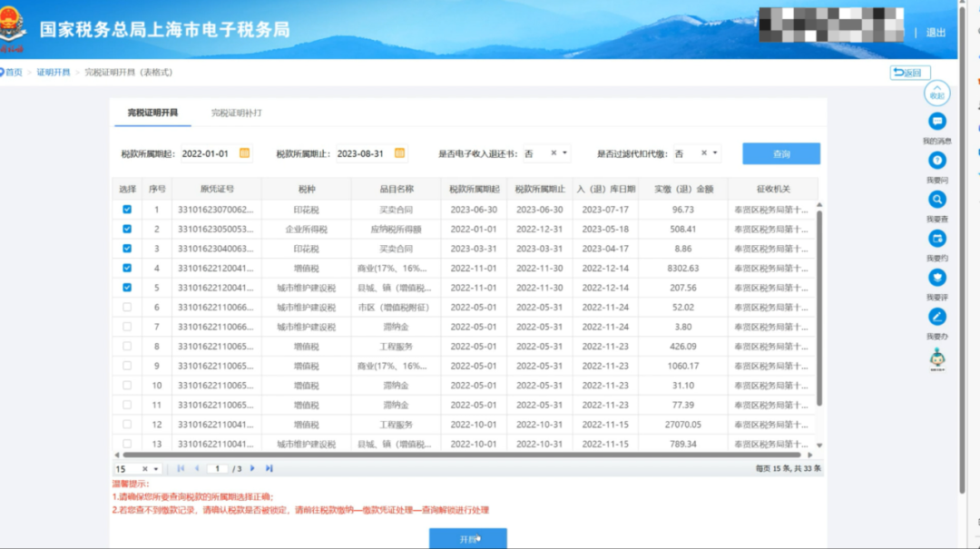Click the 我要办 pencil icon
Screen dimensions: 980x549
pos(937,317)
